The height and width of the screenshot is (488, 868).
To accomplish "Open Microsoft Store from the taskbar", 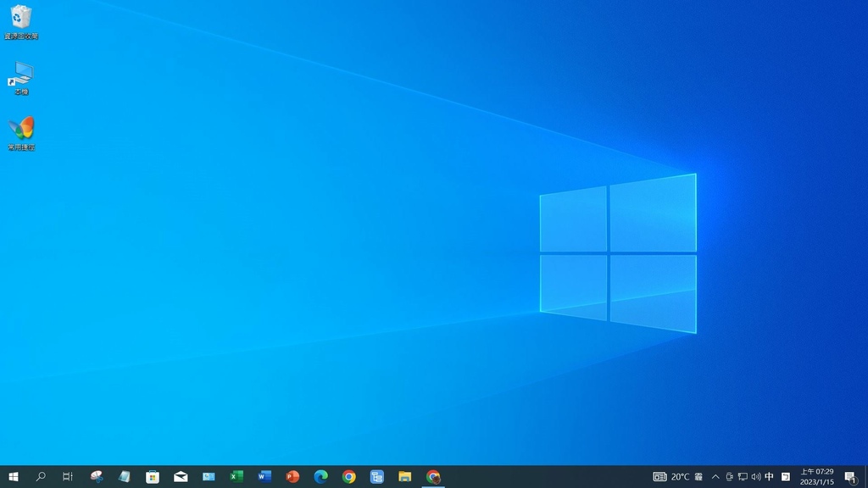I will coord(153,476).
